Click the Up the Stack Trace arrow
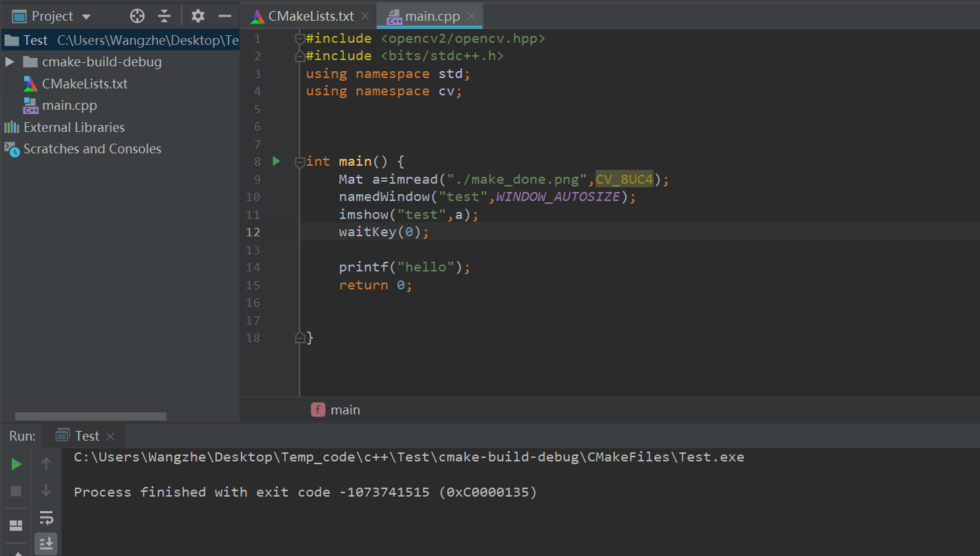 [46, 463]
